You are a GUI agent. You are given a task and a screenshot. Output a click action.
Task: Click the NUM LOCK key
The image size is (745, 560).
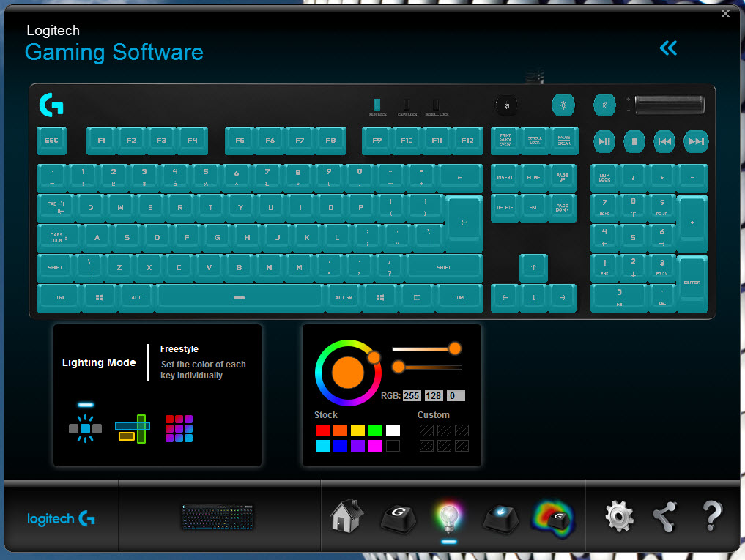604,178
